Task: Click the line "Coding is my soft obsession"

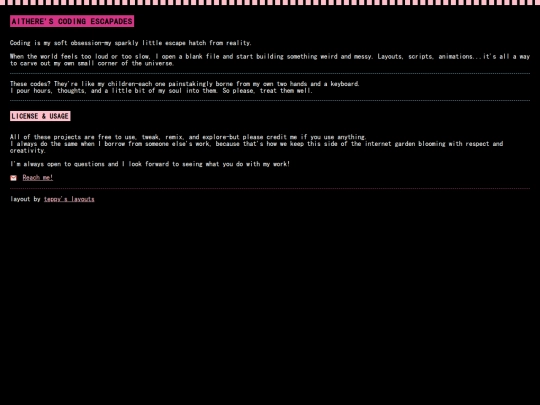Action: [x=131, y=43]
